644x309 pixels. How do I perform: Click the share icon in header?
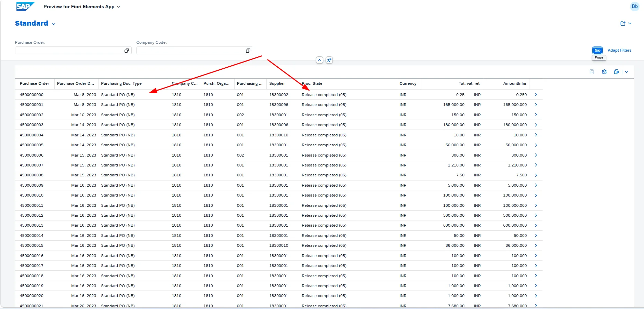point(623,24)
